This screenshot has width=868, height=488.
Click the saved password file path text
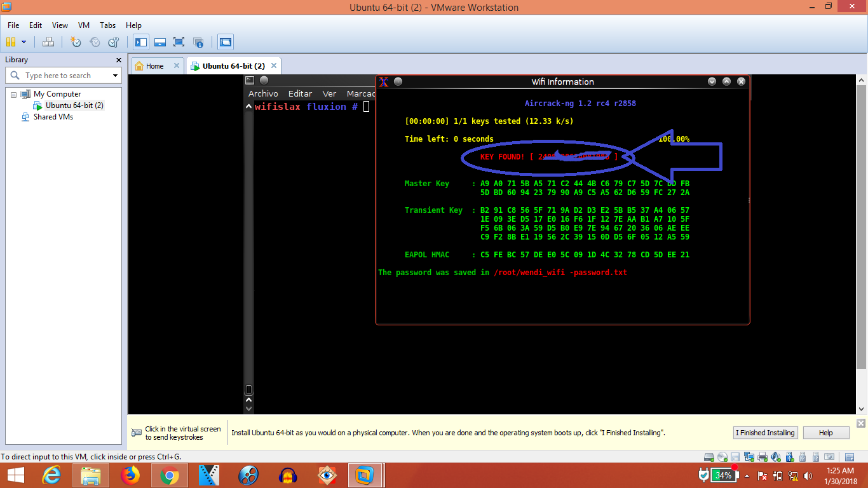[560, 273]
